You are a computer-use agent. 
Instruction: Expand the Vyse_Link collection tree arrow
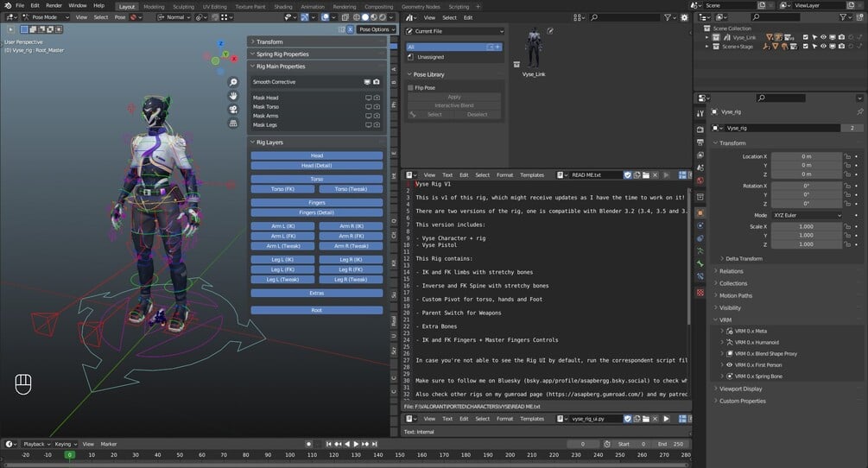point(706,38)
